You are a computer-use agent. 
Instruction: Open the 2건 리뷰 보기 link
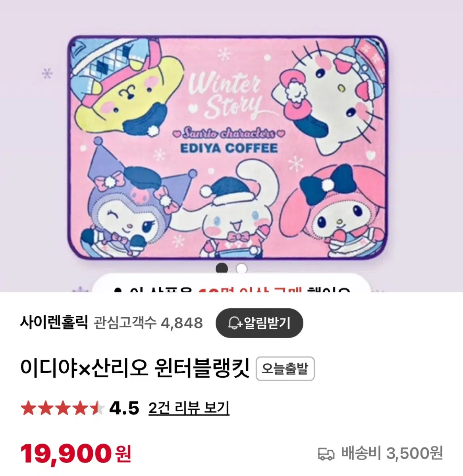(x=189, y=408)
